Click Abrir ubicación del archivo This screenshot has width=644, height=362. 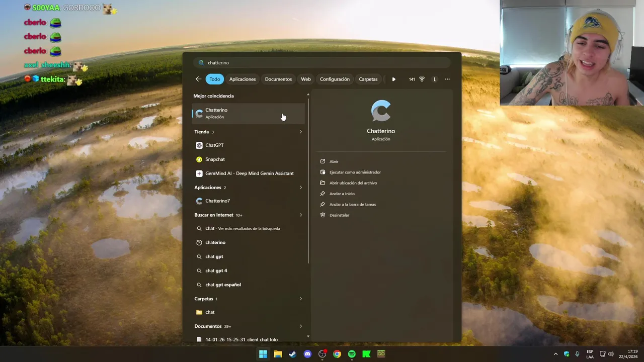click(x=353, y=183)
